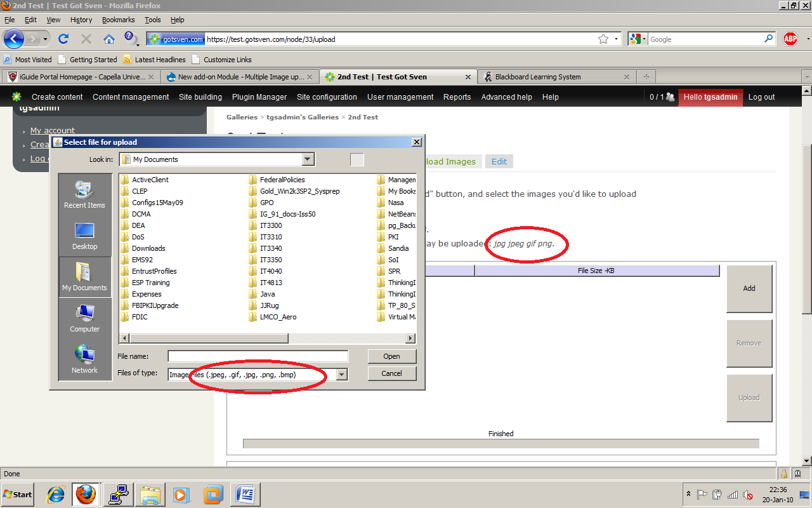812x508 pixels.
Task: Open the Site configuration admin menu
Action: (x=327, y=97)
